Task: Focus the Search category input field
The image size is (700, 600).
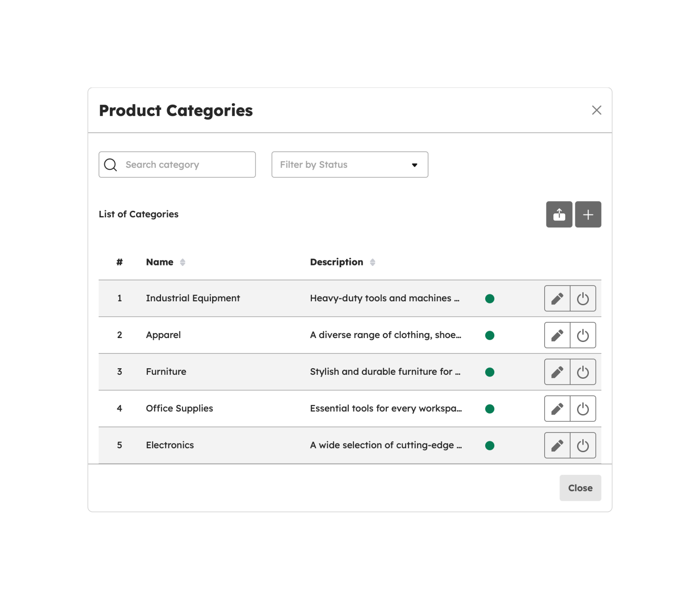Action: point(177,164)
